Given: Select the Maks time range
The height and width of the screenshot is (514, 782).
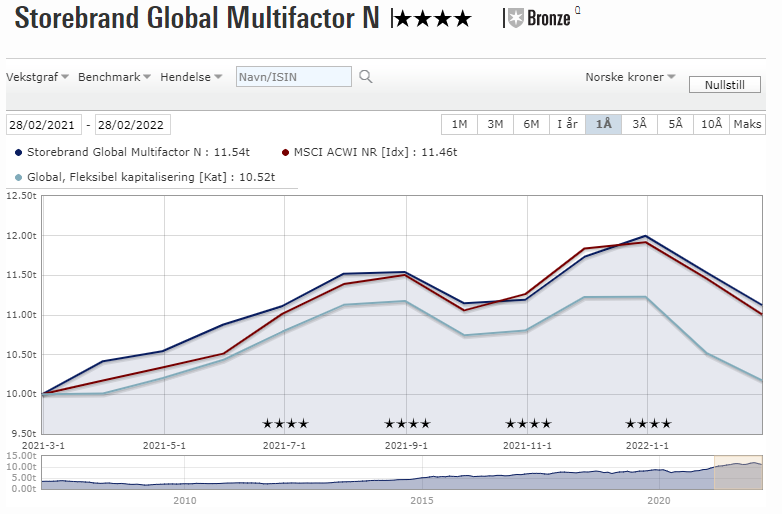Looking at the screenshot, I should point(747,124).
